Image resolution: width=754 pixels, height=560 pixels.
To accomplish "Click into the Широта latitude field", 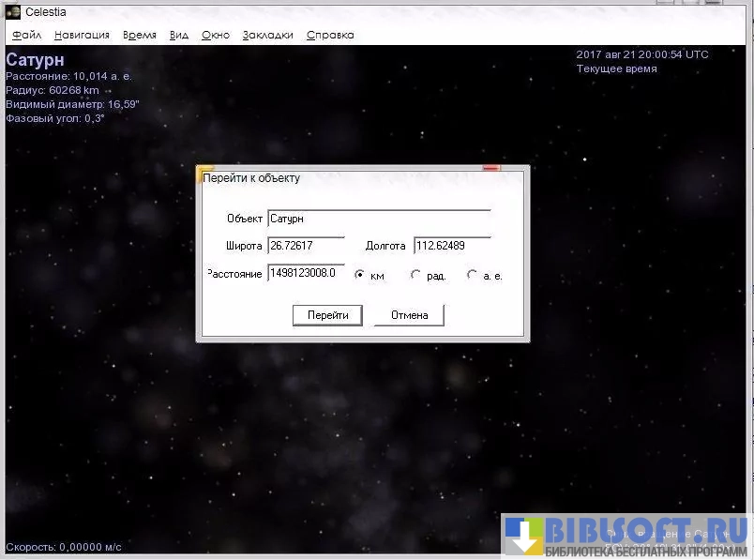I will click(x=306, y=246).
